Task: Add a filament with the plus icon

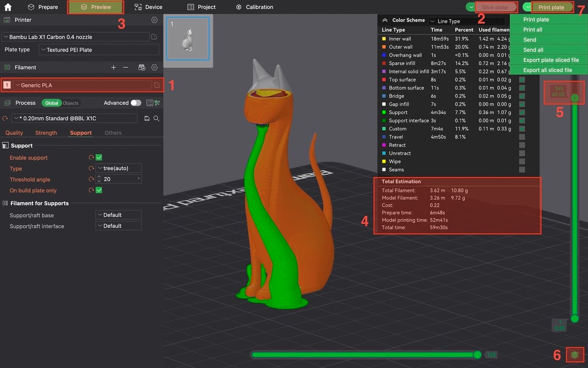Action: [114, 67]
